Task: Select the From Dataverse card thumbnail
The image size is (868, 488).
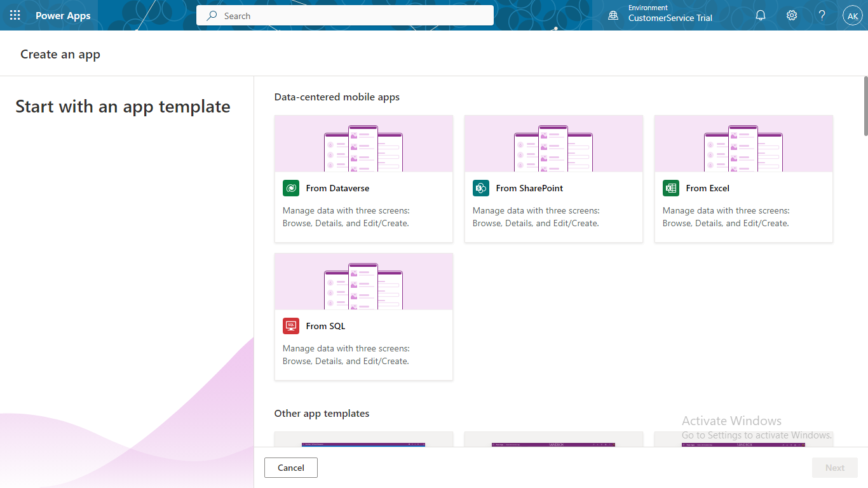Action: pyautogui.click(x=363, y=144)
